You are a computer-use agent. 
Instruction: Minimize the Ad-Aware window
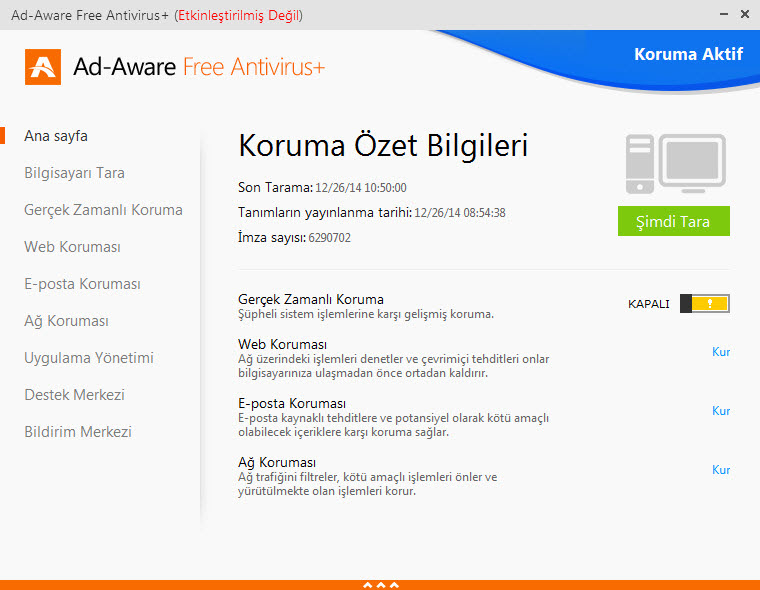tap(724, 15)
